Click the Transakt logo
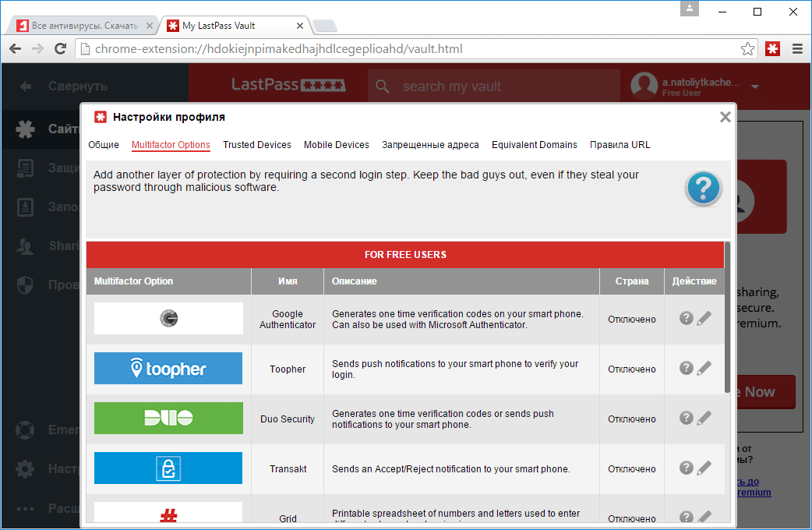The height and width of the screenshot is (530, 812). point(168,468)
